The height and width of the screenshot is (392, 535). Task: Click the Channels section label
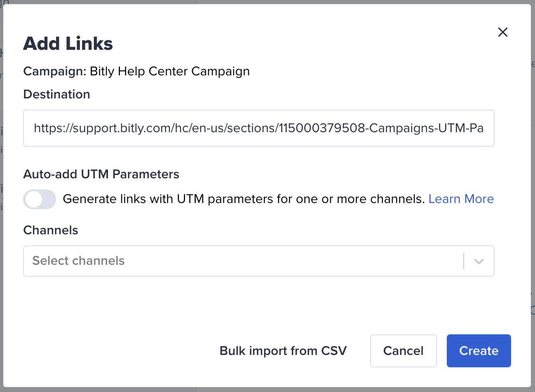[51, 230]
